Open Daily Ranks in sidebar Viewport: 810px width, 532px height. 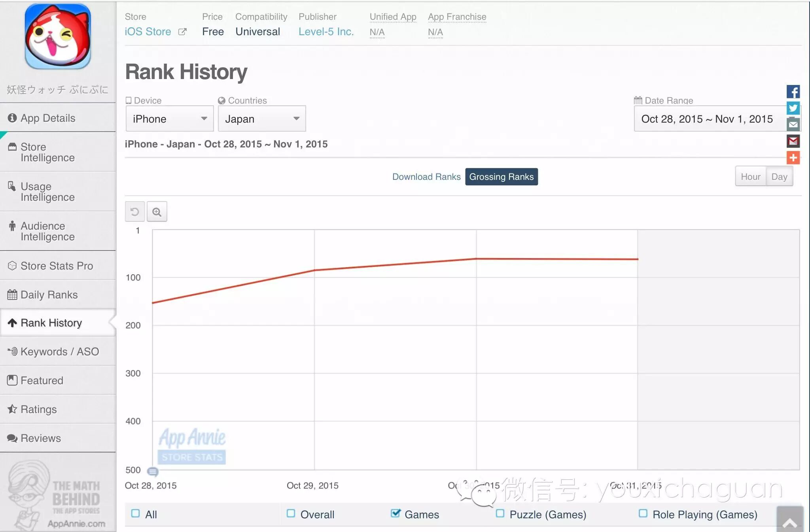49,295
